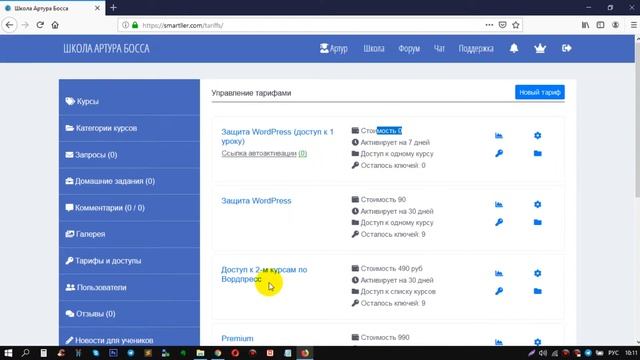Open browser home page icon

pos(55,25)
